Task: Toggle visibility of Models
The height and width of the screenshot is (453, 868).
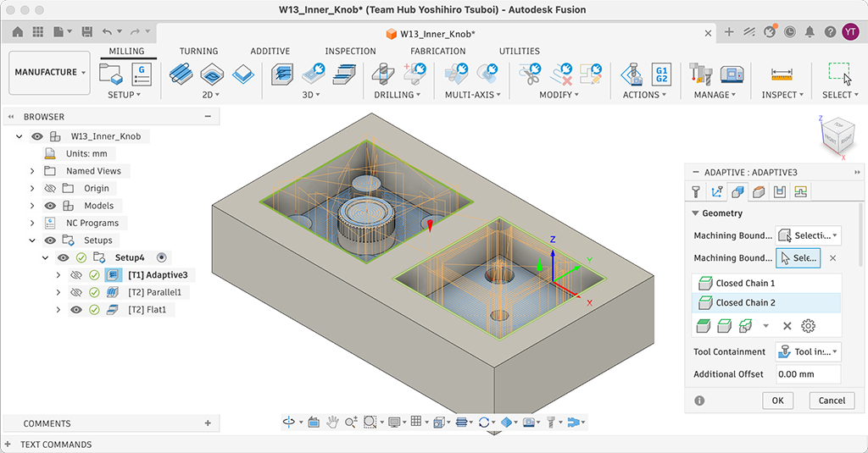Action: 50,205
